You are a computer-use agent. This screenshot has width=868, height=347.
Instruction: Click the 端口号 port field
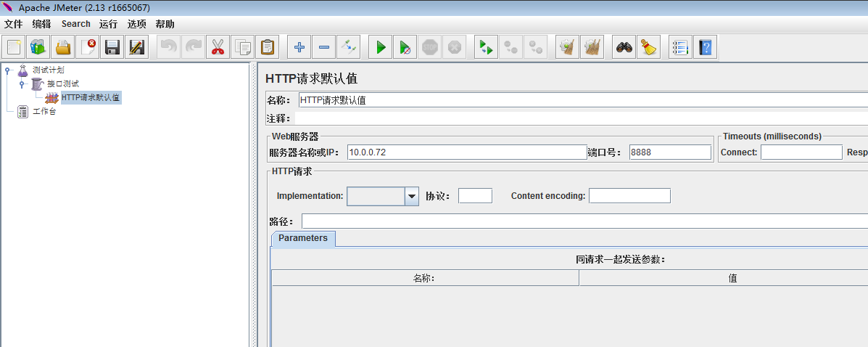tap(670, 152)
